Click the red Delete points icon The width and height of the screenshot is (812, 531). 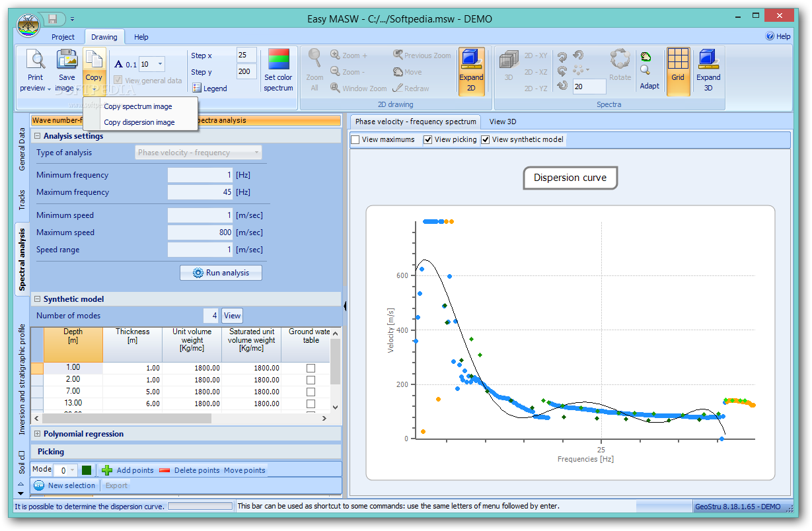point(165,470)
